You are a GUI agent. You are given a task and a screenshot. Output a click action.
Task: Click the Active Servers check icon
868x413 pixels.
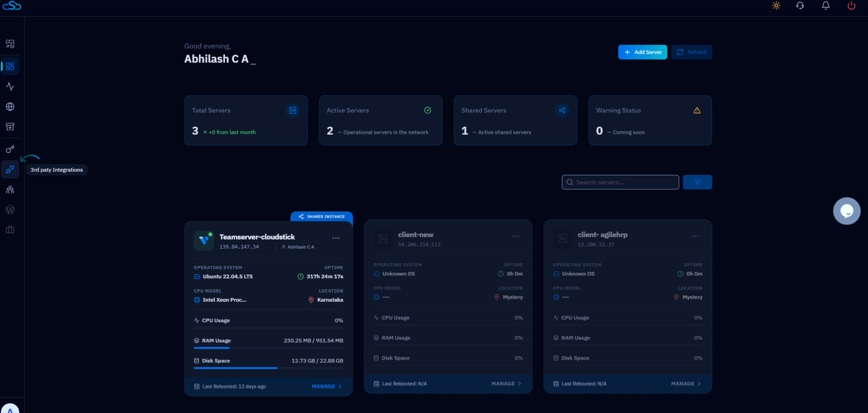tap(427, 110)
